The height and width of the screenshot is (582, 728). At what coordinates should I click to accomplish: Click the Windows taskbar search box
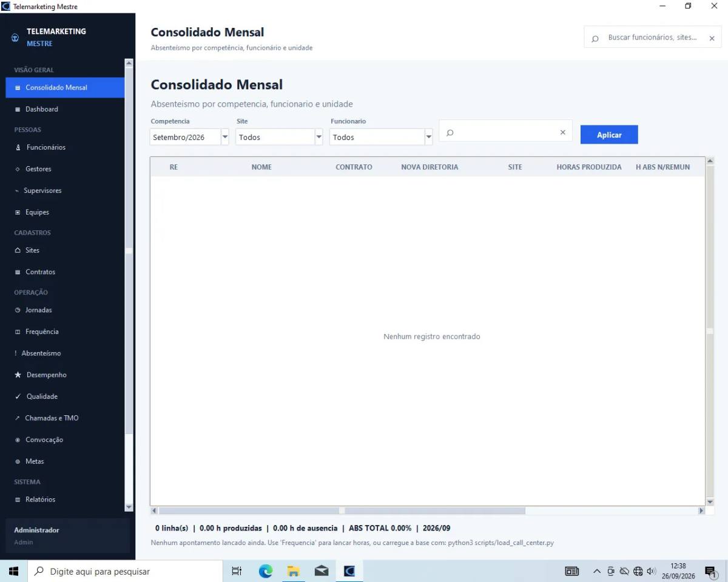[125, 571]
